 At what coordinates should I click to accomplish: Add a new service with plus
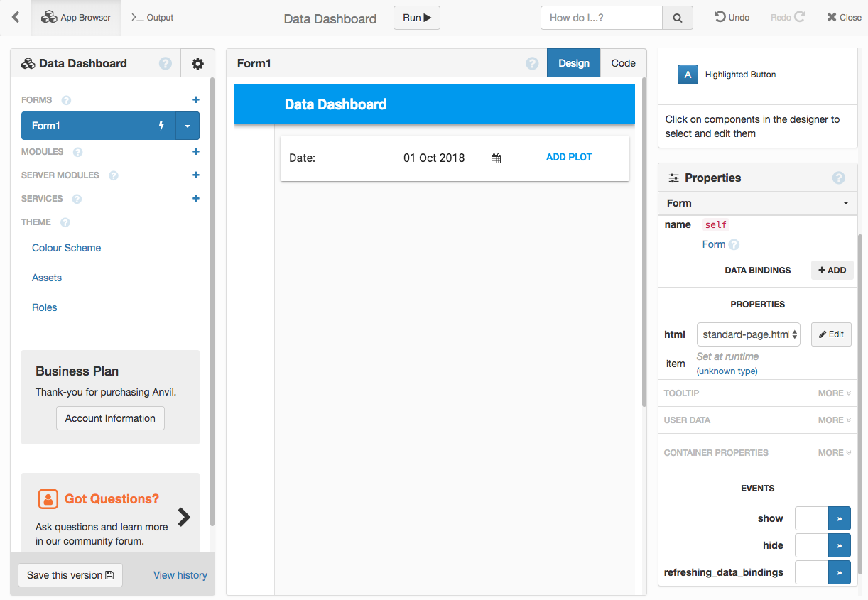pyautogui.click(x=196, y=199)
